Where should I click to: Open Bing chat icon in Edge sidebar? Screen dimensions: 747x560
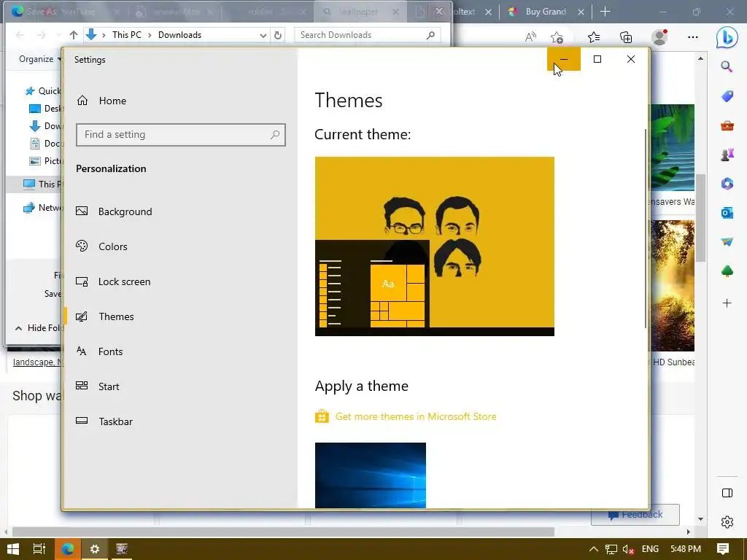tap(727, 38)
